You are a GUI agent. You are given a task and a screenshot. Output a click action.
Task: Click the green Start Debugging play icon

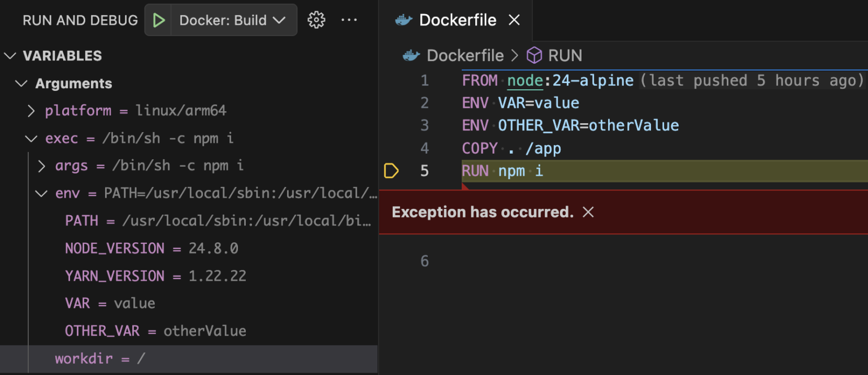(159, 20)
